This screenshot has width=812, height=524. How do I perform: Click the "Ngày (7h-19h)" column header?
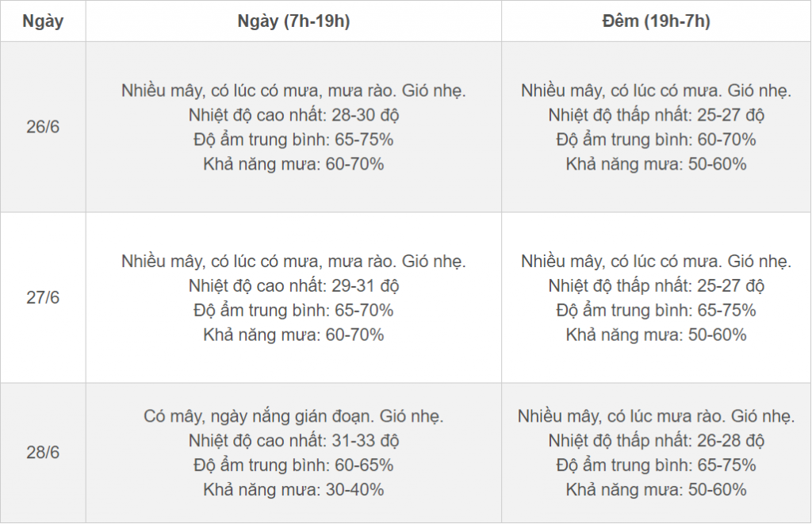click(293, 21)
